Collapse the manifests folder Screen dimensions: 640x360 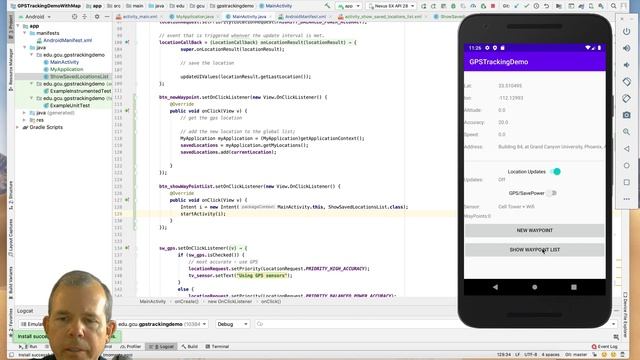point(25,33)
